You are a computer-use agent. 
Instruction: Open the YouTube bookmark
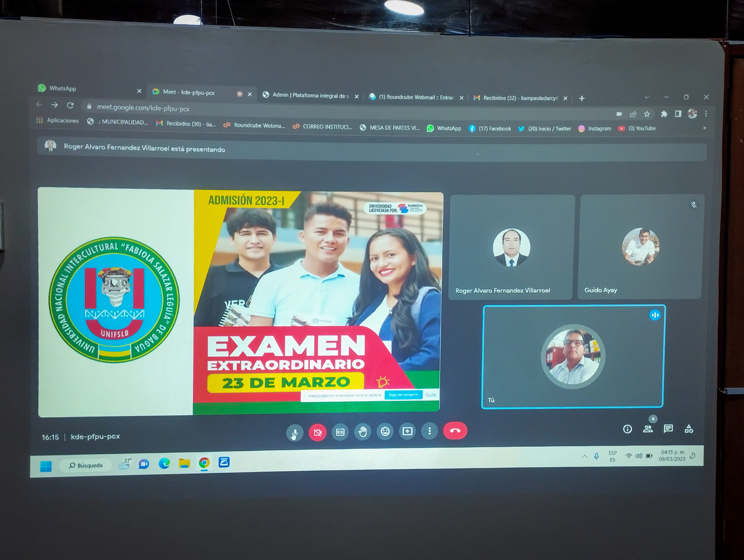637,128
